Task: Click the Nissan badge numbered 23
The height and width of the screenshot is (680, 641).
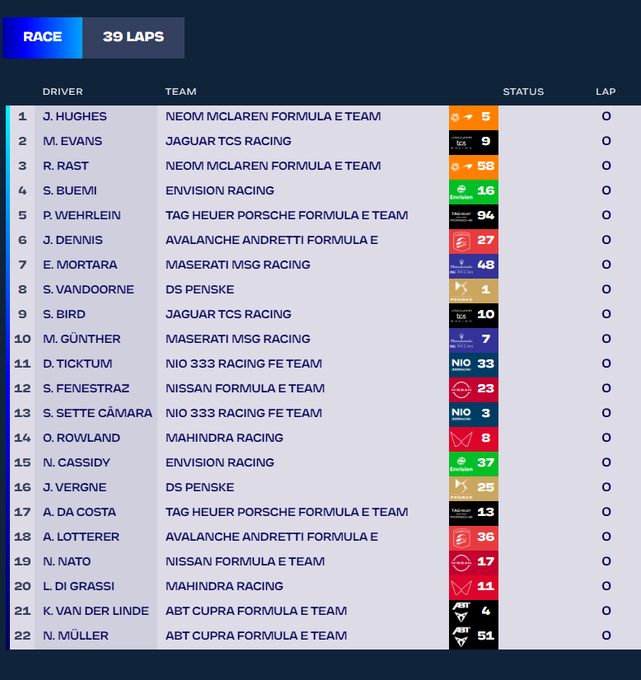Action: [474, 389]
